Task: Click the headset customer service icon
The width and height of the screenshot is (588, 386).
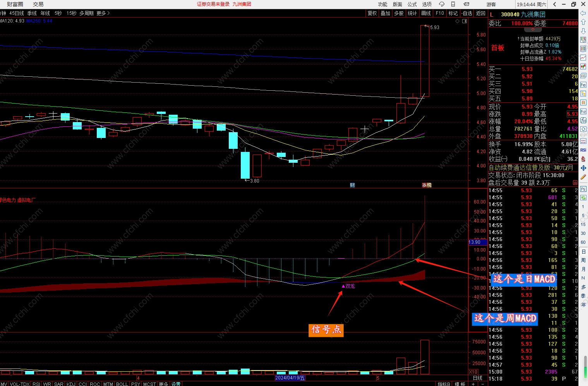Action: coord(441,4)
